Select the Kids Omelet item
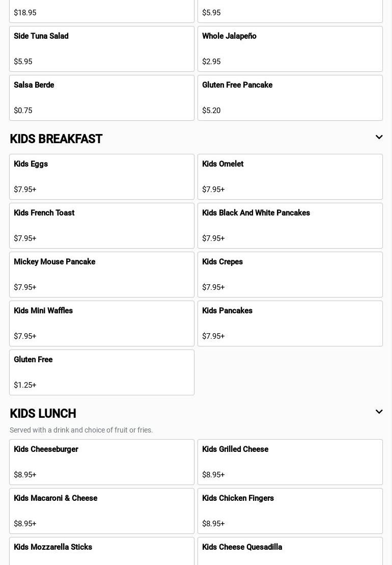392x565 pixels. pos(290,177)
